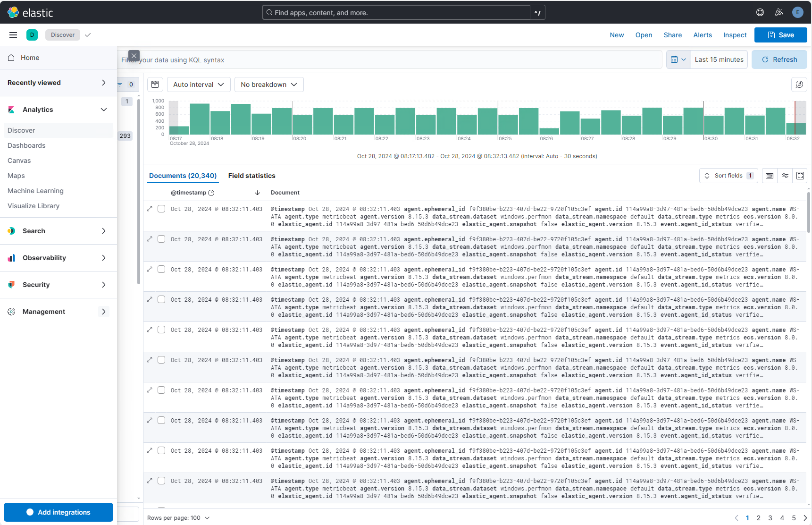This screenshot has width=812, height=525.
Task: Open the Discover breadcrumb chevron menu
Action: click(x=88, y=35)
